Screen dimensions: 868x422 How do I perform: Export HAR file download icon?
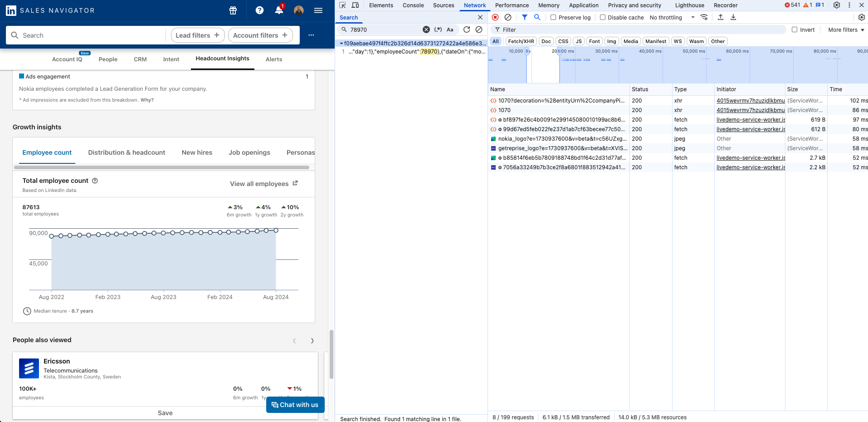click(x=733, y=17)
